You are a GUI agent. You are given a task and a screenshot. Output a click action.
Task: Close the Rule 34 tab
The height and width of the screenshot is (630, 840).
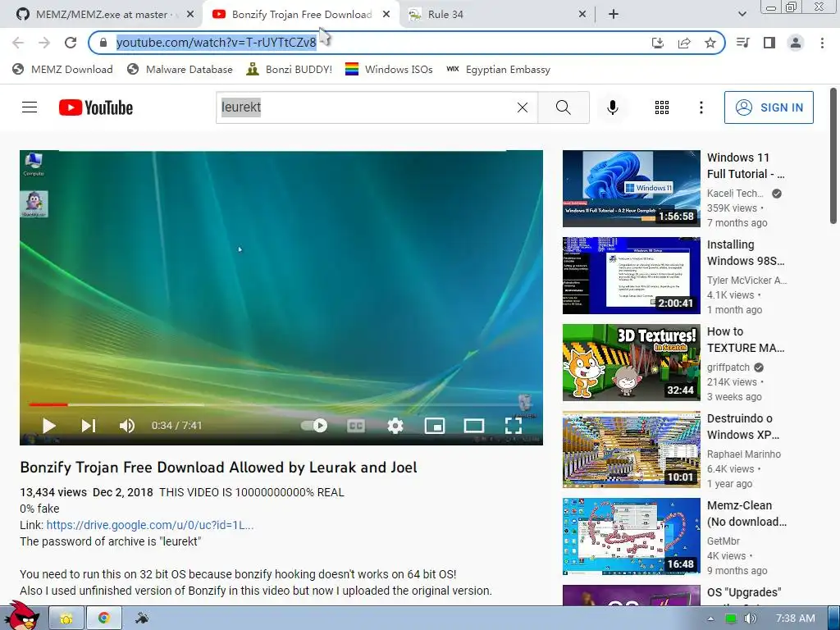coord(582,15)
